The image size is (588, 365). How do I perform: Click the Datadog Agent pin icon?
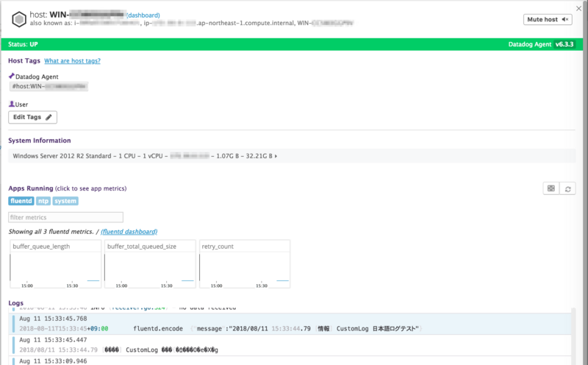coord(12,76)
